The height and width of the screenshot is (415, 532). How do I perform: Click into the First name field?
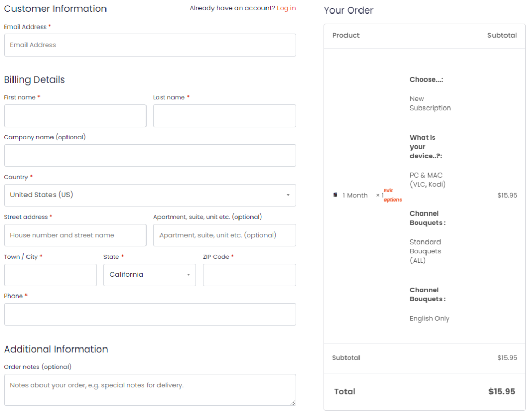coord(75,116)
